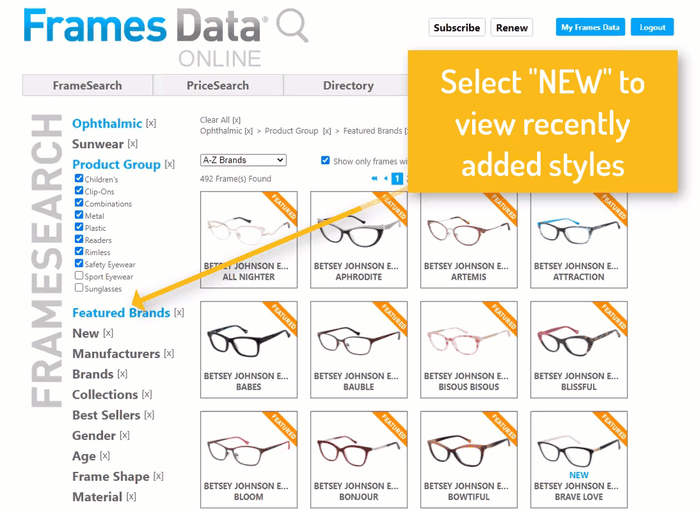Screen dimensions: 700x510
Task: Open the Blissful frame thumbnail
Action: [579, 350]
